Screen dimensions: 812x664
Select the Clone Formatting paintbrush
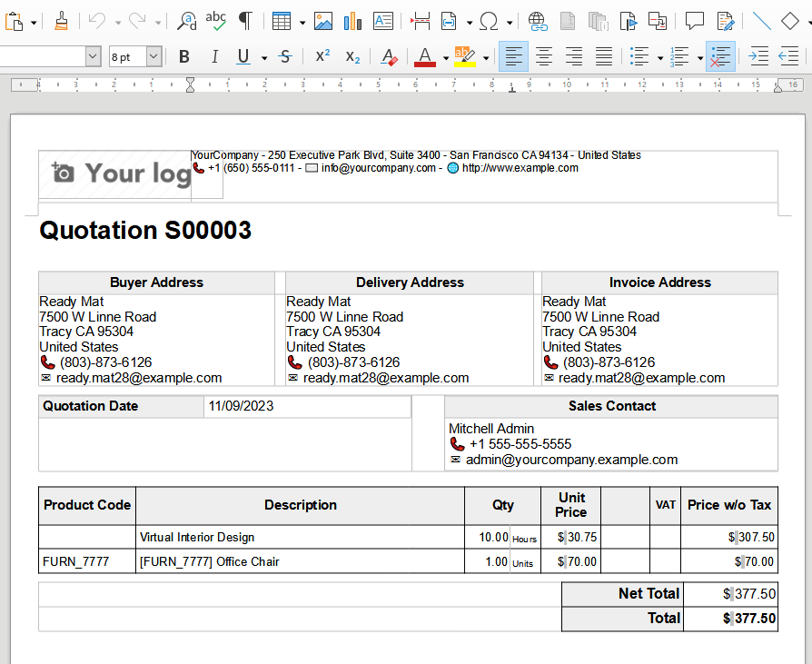pyautogui.click(x=61, y=22)
